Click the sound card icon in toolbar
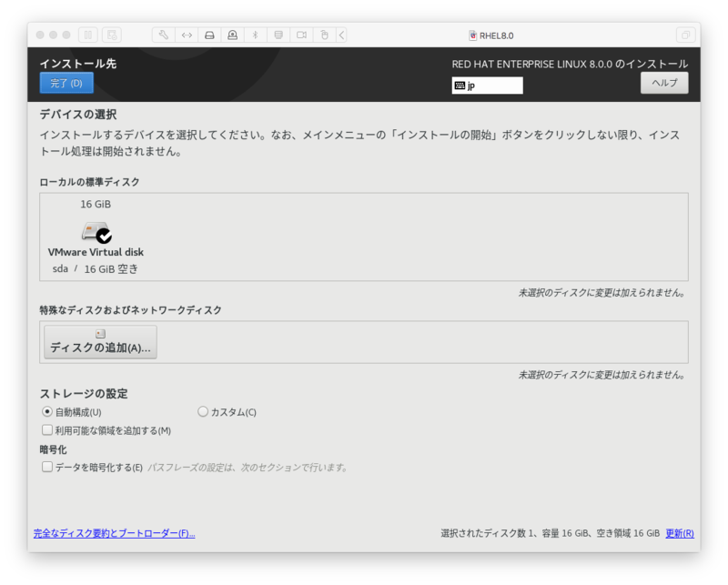728x585 pixels. (x=278, y=35)
